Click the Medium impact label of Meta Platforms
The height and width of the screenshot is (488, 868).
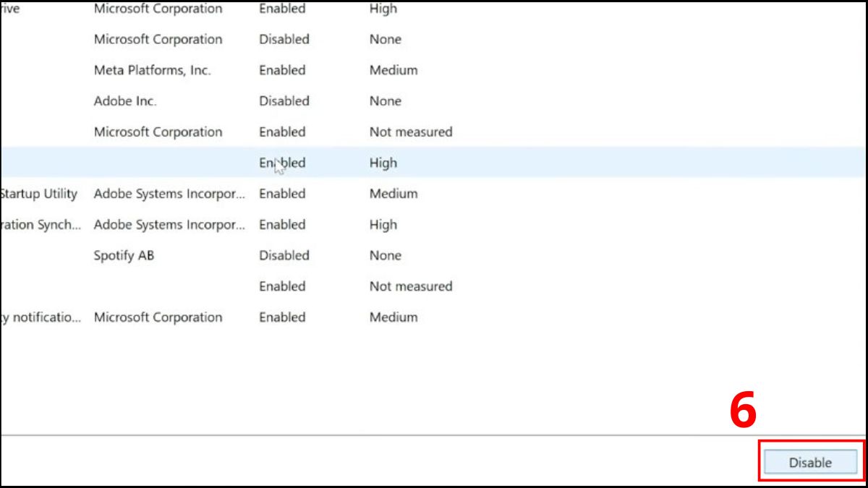[393, 70]
